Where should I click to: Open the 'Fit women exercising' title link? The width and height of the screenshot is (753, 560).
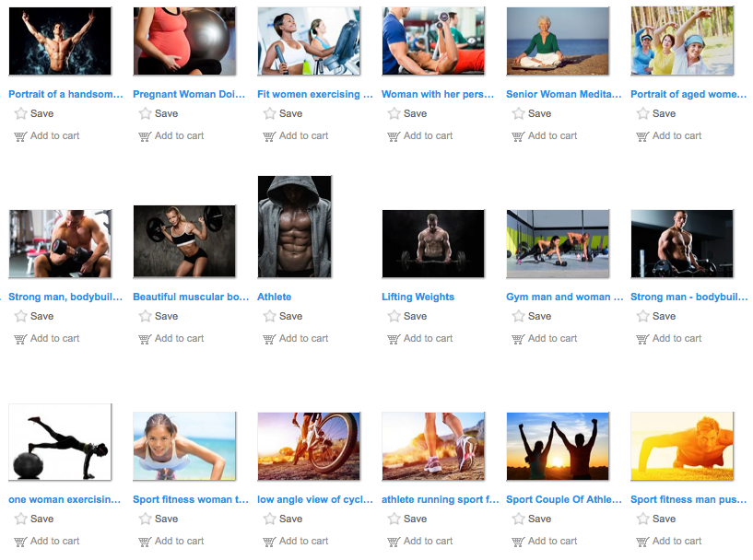point(315,94)
